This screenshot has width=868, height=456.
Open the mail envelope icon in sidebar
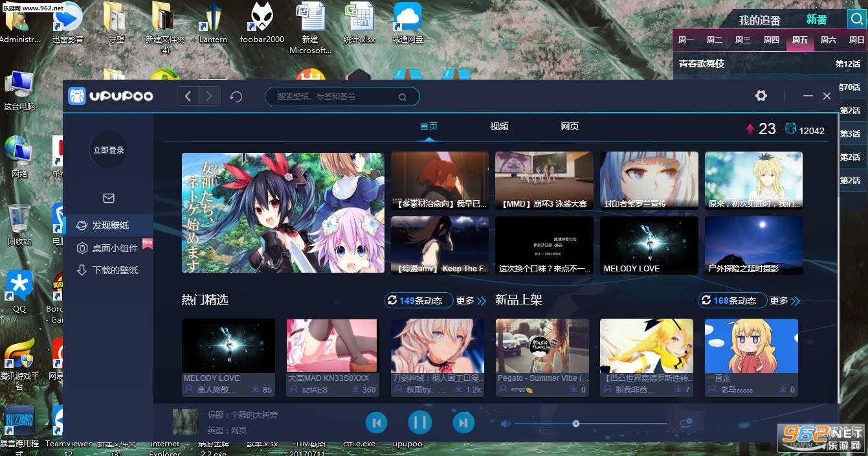109,198
